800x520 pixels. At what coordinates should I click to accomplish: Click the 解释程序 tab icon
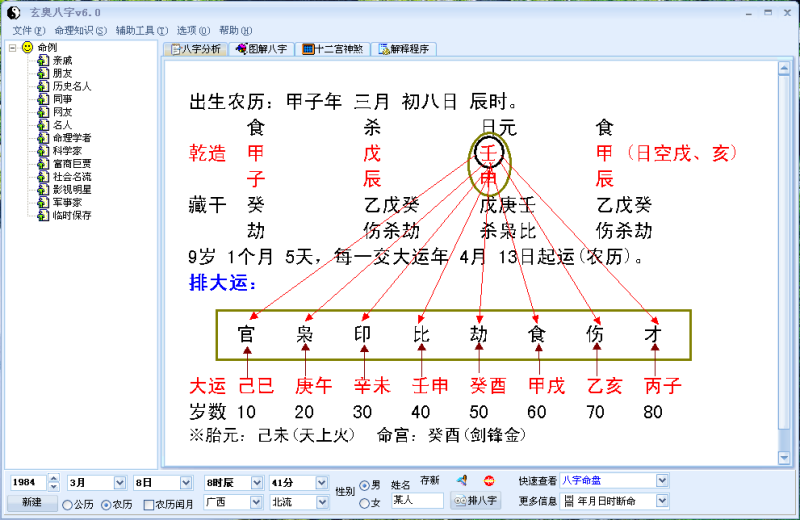(x=384, y=49)
